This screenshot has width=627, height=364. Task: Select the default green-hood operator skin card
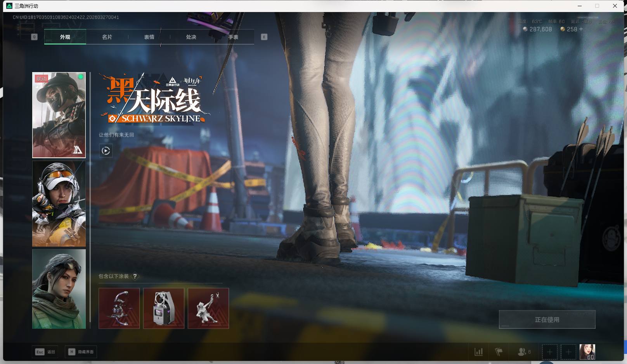point(59,289)
